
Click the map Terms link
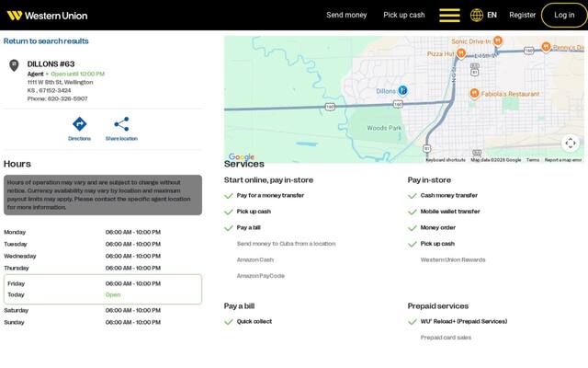(533, 160)
